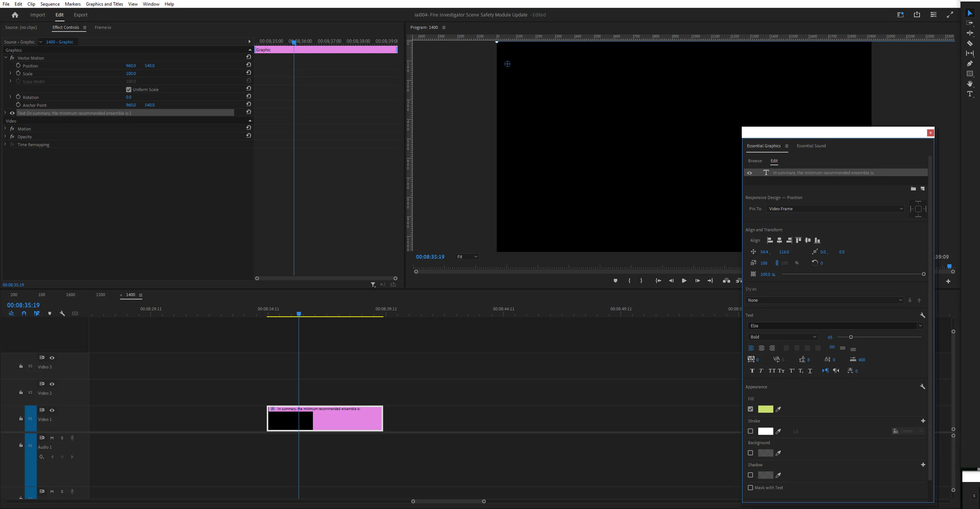The height and width of the screenshot is (509, 980).
Task: Expand the Opacity effect properties
Action: tap(5, 136)
